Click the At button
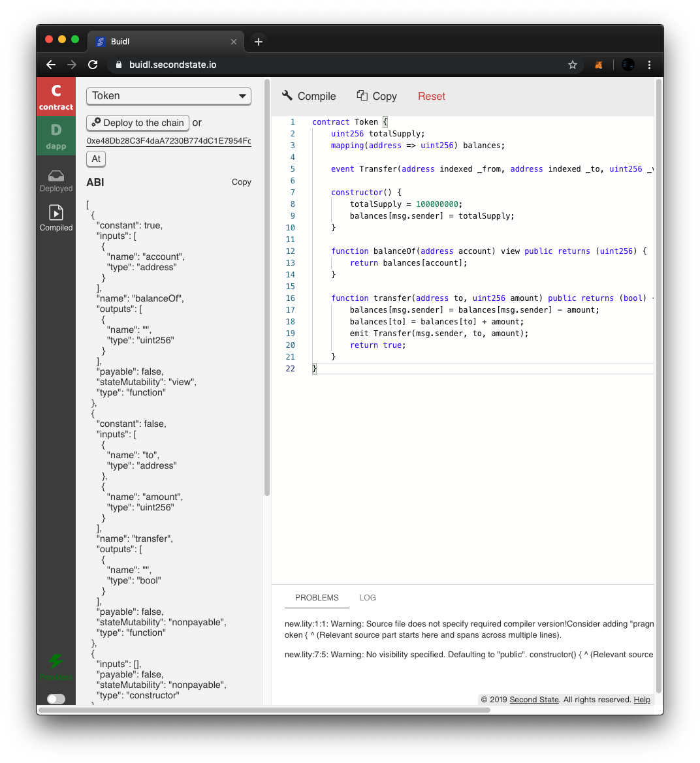 click(x=96, y=159)
